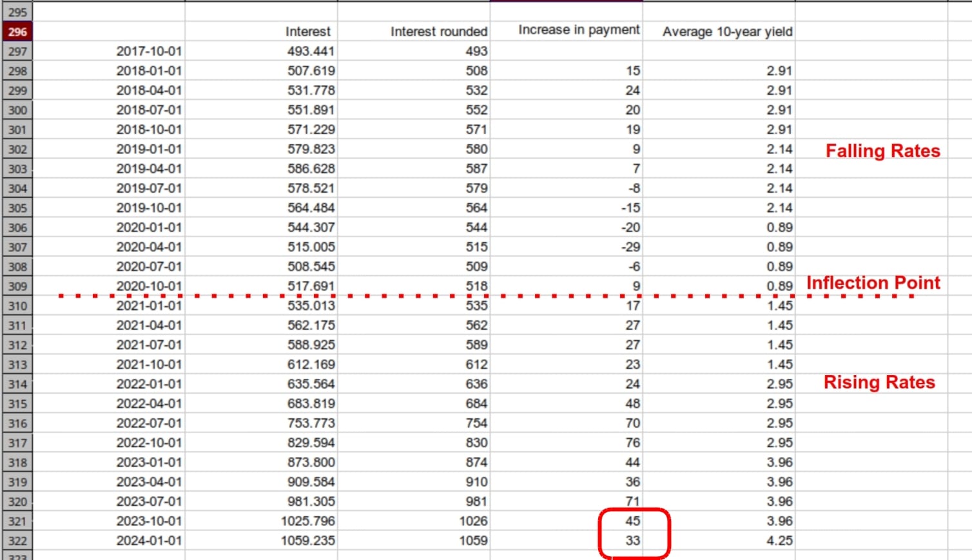Click the 'Increase in payment' header cell
The image size is (972, 560).
[x=567, y=32]
